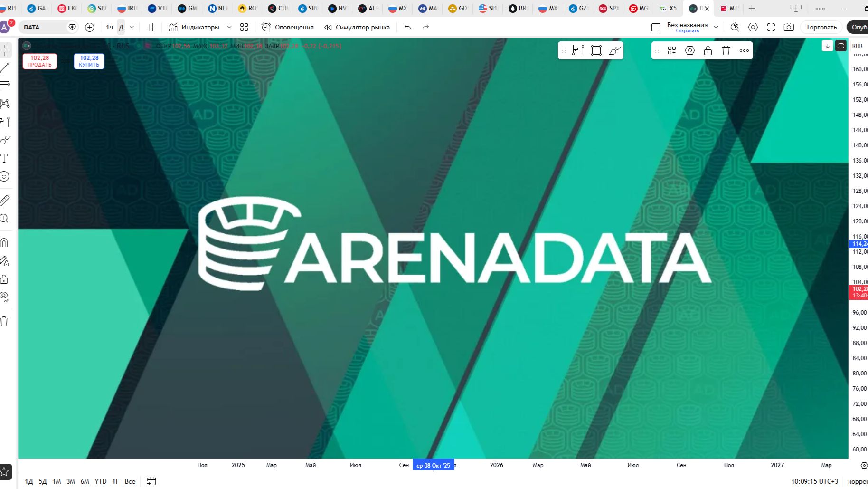The height and width of the screenshot is (489, 868).
Task: Redo the chart action
Action: [425, 27]
